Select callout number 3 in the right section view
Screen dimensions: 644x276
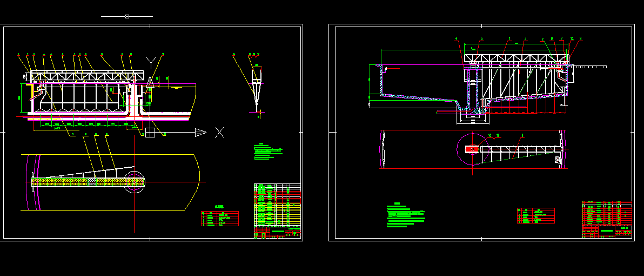(x=525, y=38)
